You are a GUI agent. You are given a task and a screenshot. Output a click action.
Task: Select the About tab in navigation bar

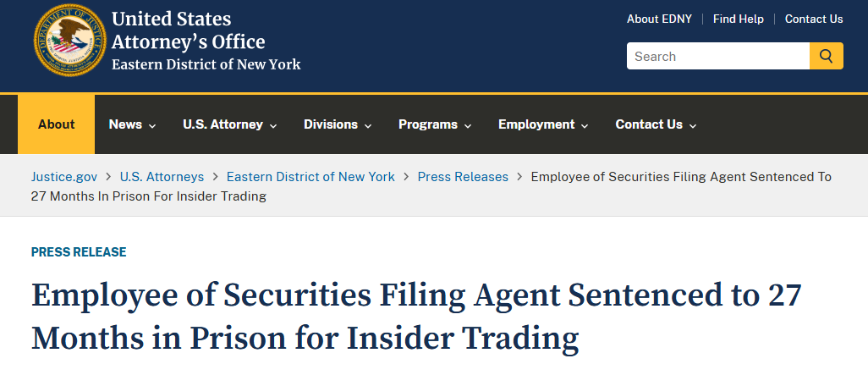point(57,124)
